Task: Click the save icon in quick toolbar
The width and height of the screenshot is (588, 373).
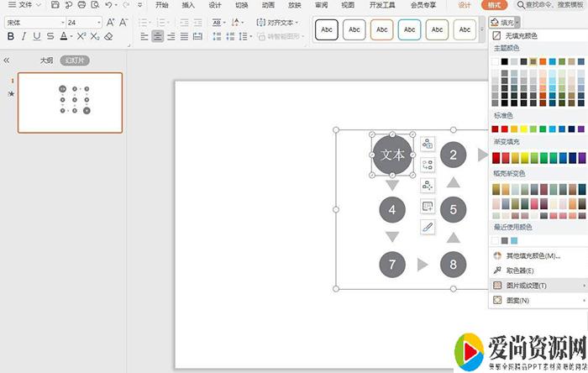Action: point(55,5)
